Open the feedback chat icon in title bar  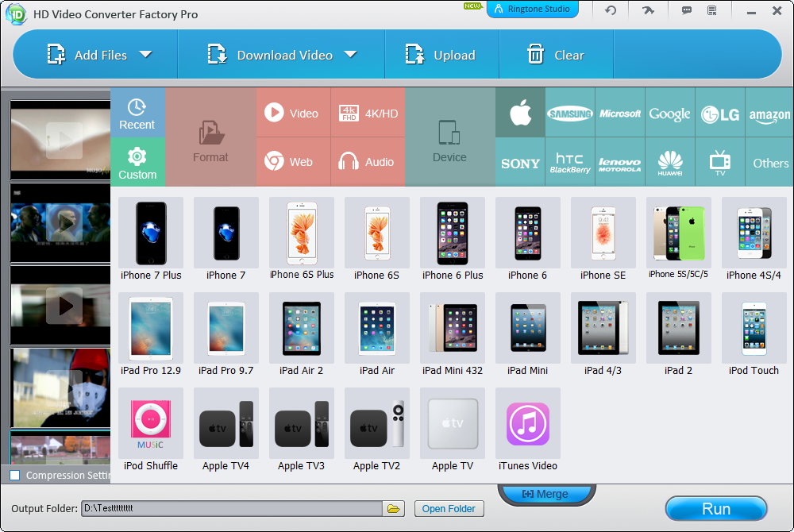pyautogui.click(x=687, y=10)
